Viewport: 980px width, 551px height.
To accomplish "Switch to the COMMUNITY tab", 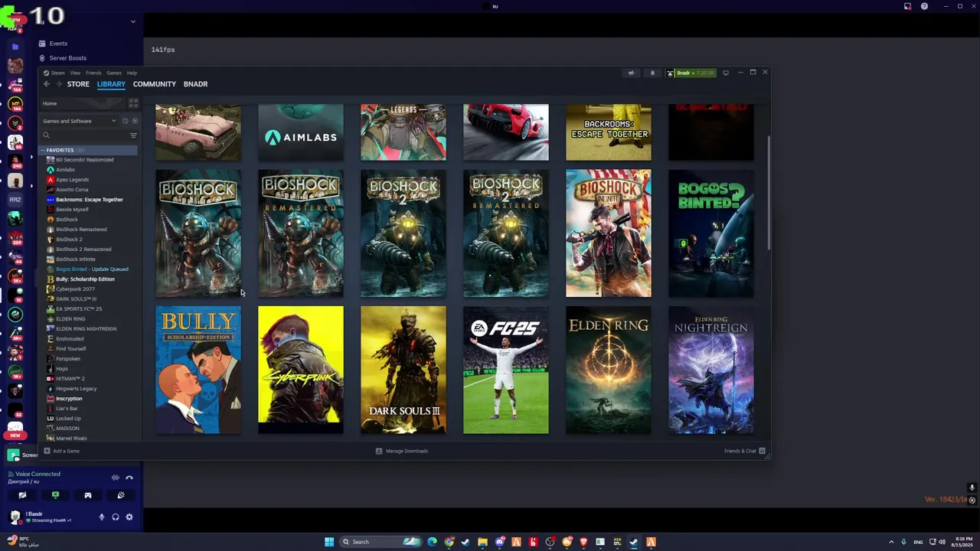I will (x=155, y=84).
